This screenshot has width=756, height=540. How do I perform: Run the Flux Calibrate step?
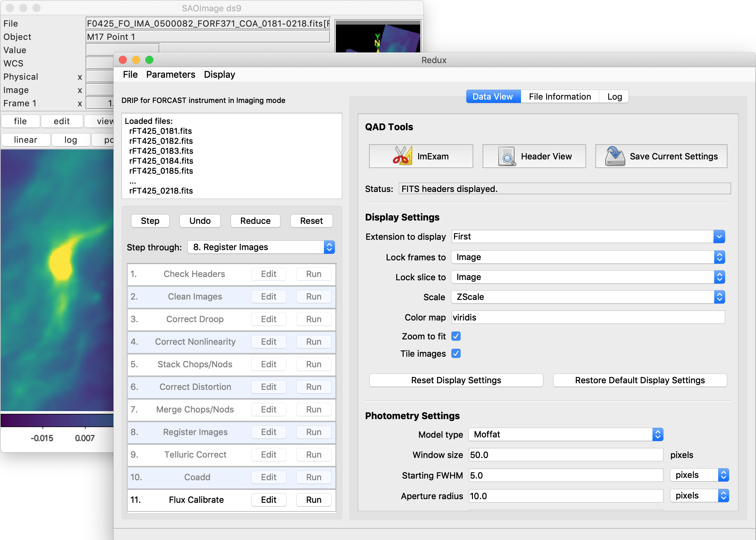[313, 499]
